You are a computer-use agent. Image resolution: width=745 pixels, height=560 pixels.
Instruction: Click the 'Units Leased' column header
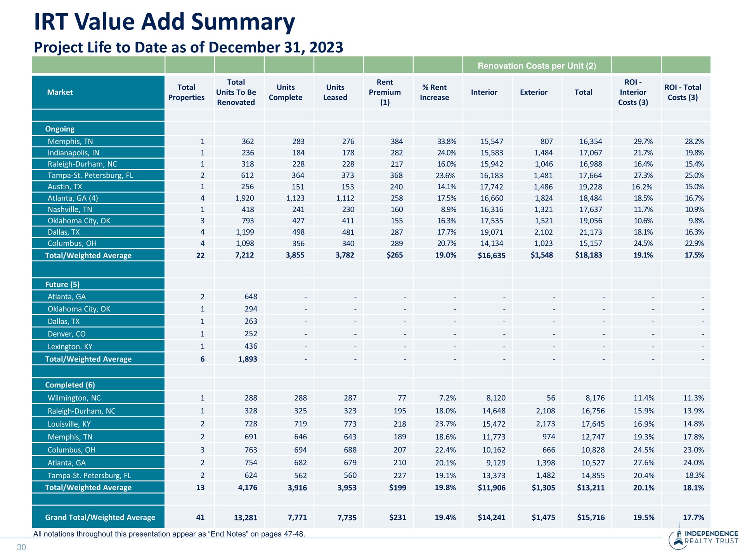click(x=335, y=92)
